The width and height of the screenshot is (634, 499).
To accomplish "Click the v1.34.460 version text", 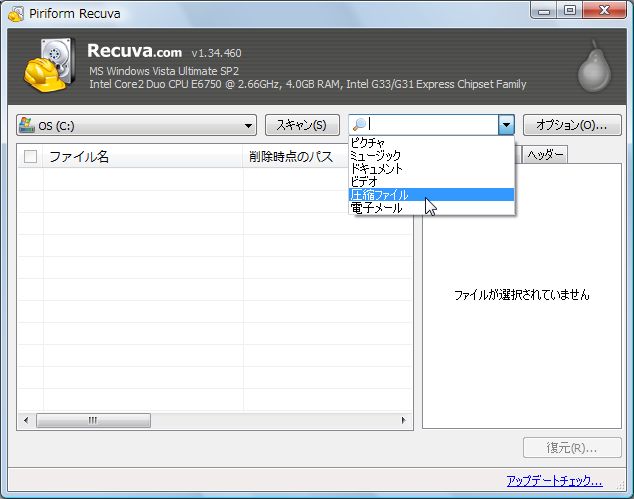I will coord(216,53).
